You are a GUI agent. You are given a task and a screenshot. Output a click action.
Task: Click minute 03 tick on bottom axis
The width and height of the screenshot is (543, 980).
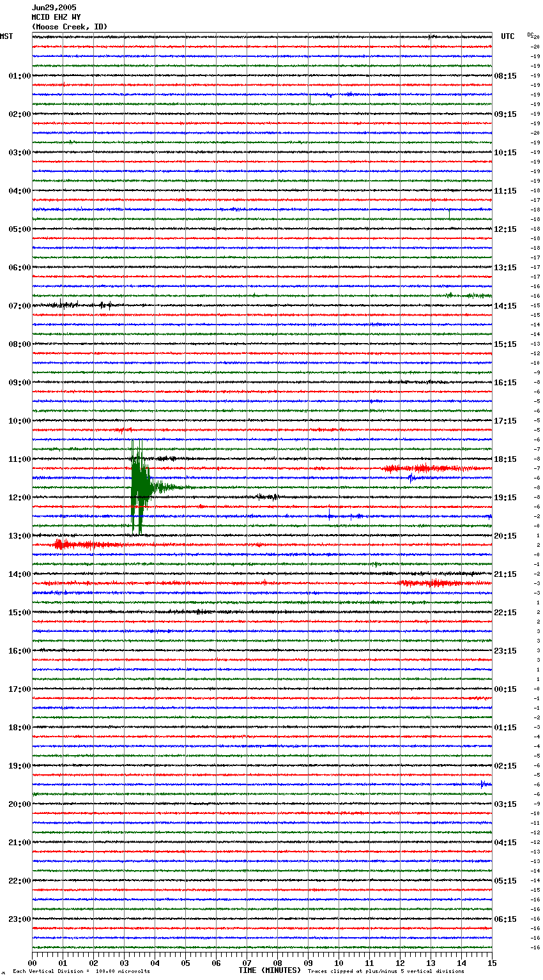[x=125, y=962]
